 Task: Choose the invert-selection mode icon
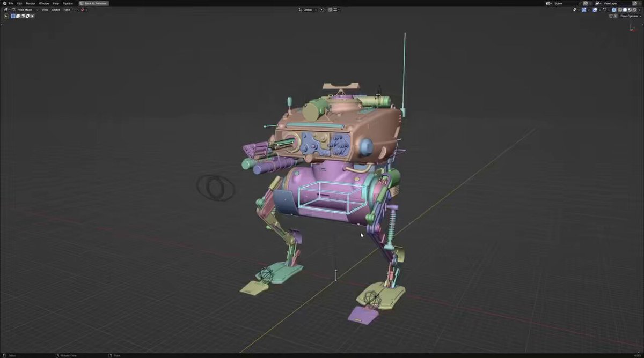coord(27,16)
